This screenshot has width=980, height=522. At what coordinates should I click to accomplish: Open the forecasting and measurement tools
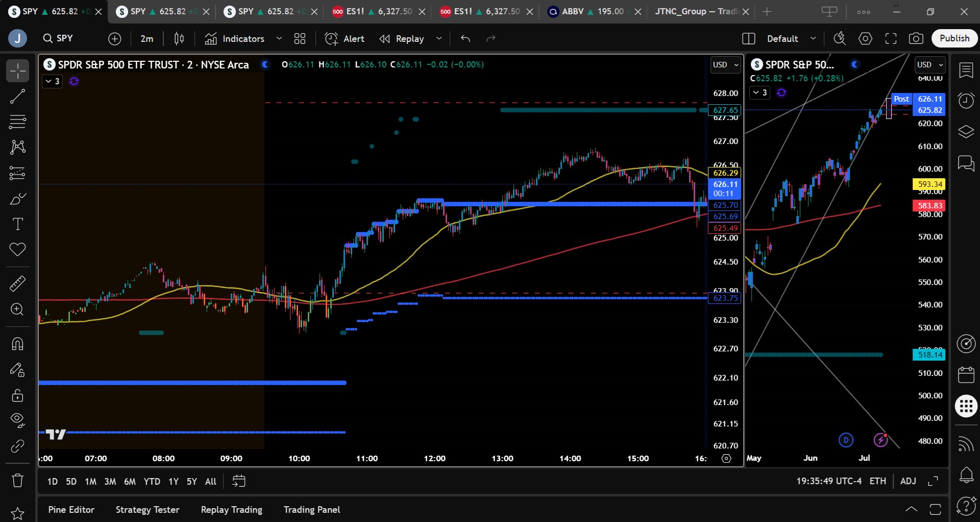(x=17, y=173)
